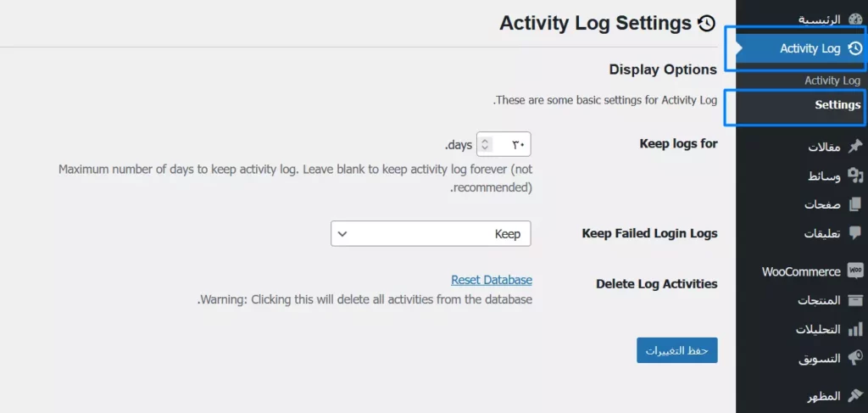Click the products box icon beside المنتجات
Image resolution: width=868 pixels, height=413 pixels.
point(854,300)
